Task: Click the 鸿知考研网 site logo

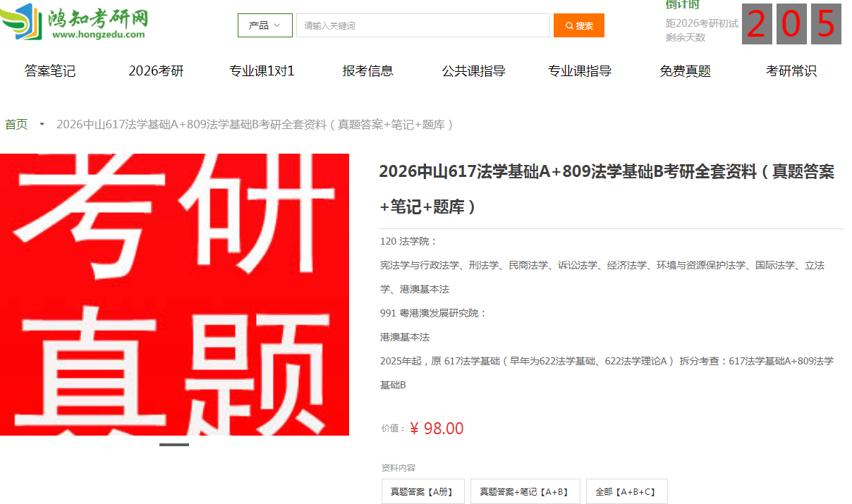Action: tap(74, 22)
